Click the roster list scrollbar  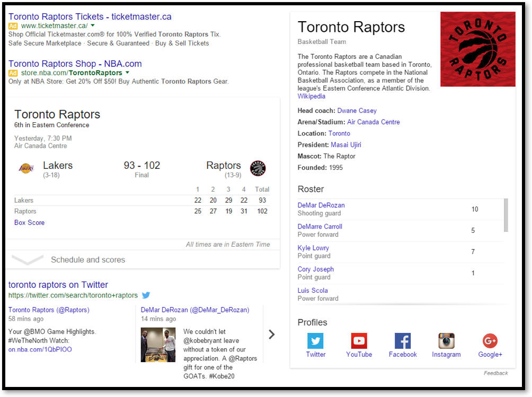pos(506,215)
